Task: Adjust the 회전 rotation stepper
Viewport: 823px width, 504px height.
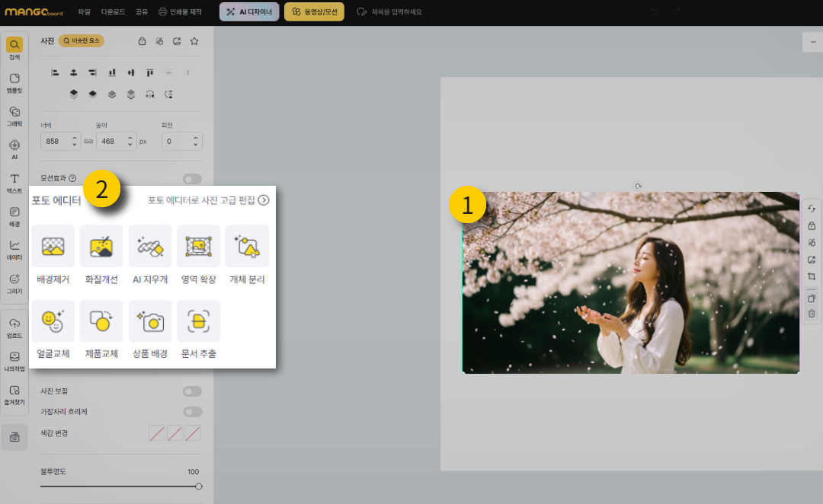Action: point(196,141)
